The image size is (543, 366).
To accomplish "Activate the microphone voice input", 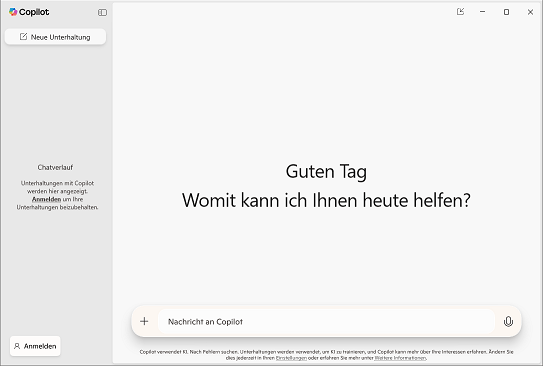I will (x=508, y=322).
